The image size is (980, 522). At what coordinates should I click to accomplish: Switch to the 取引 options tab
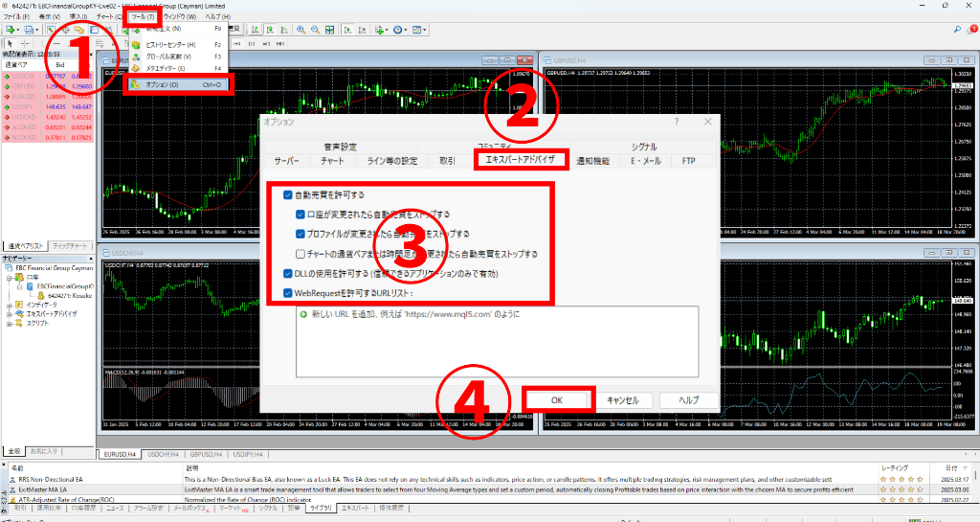click(448, 161)
